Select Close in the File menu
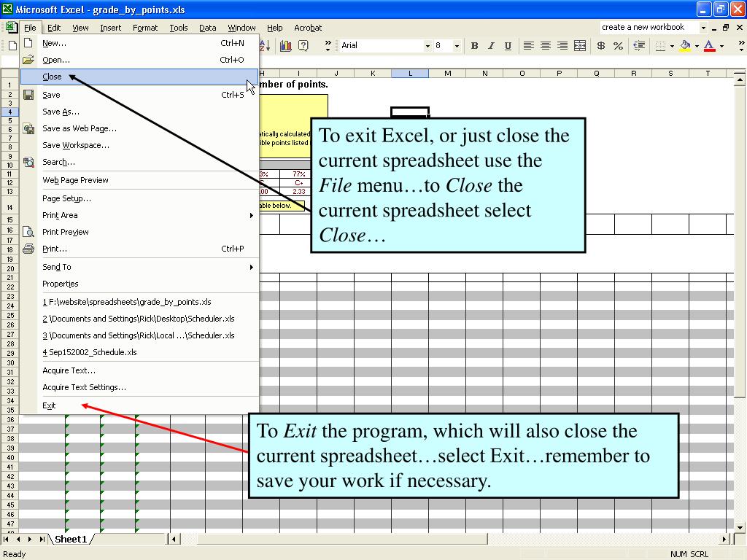The width and height of the screenshot is (747, 560). point(139,77)
